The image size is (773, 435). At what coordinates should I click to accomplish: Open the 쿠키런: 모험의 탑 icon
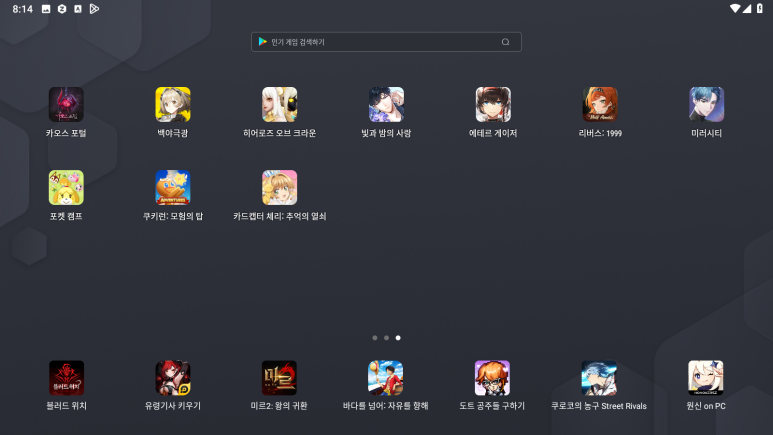tap(173, 187)
